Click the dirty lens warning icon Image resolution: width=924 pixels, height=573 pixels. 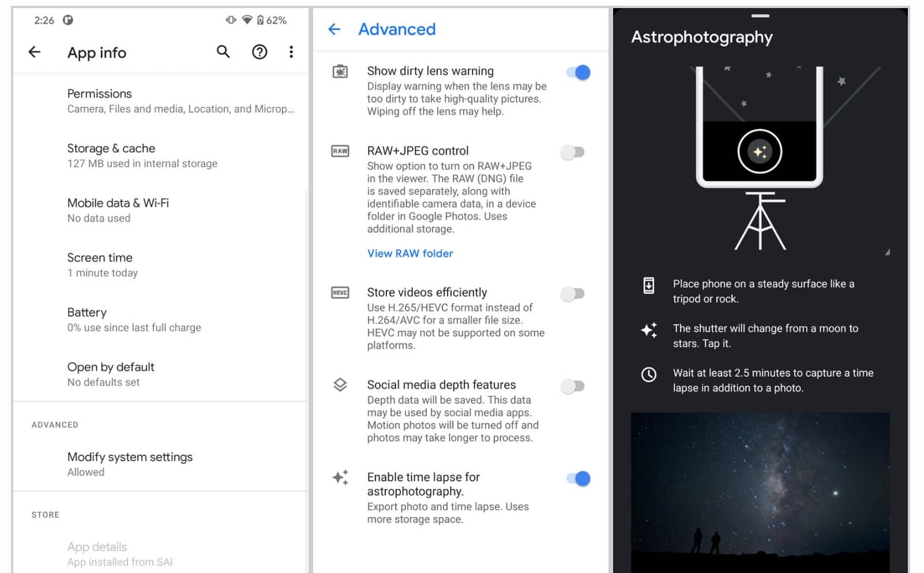[340, 72]
